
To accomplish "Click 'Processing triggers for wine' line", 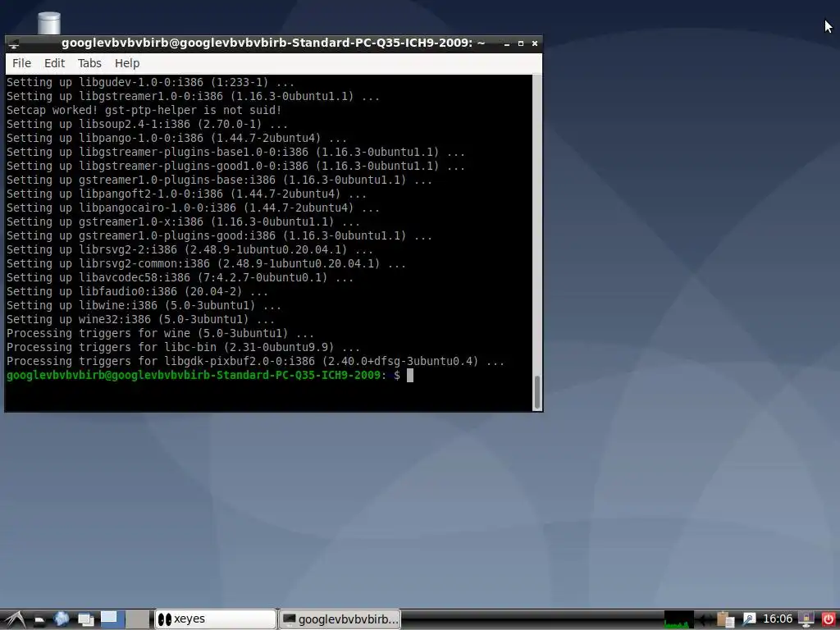I will pyautogui.click(x=160, y=334).
